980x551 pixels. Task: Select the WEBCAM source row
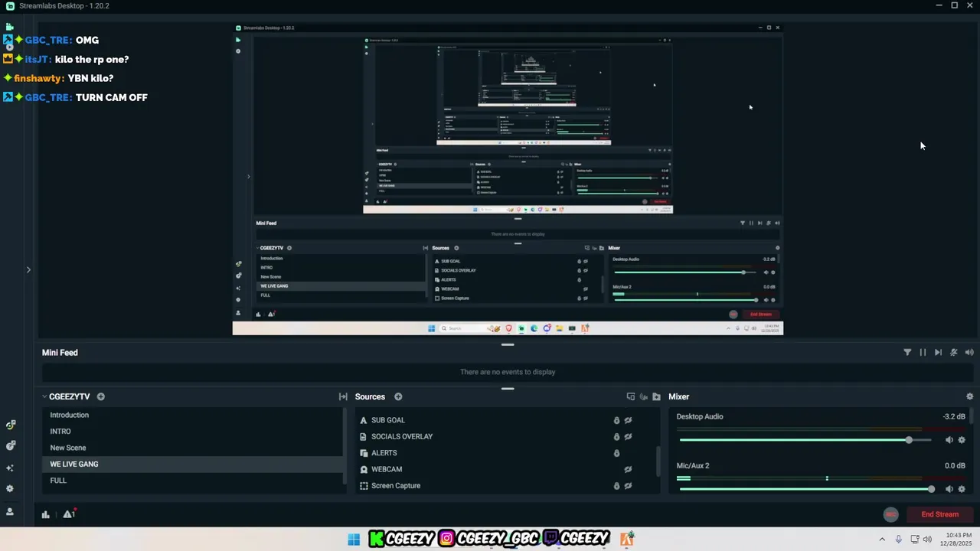[505, 469]
